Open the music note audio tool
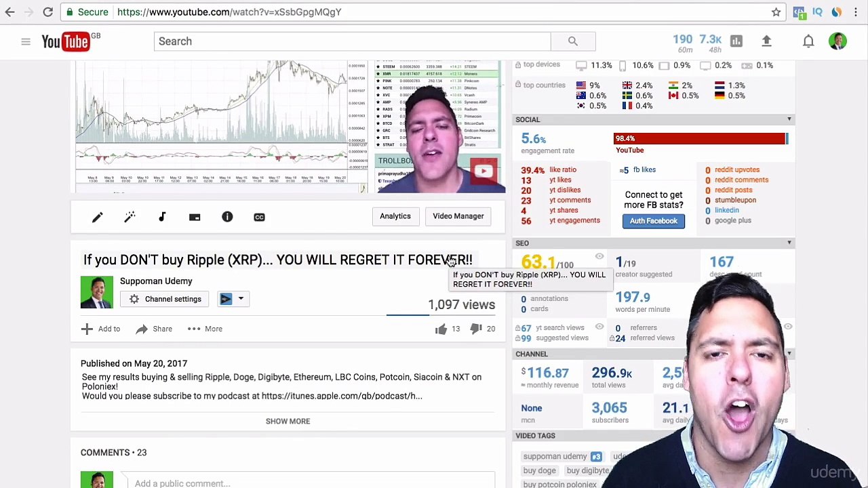868x488 pixels. (x=162, y=217)
